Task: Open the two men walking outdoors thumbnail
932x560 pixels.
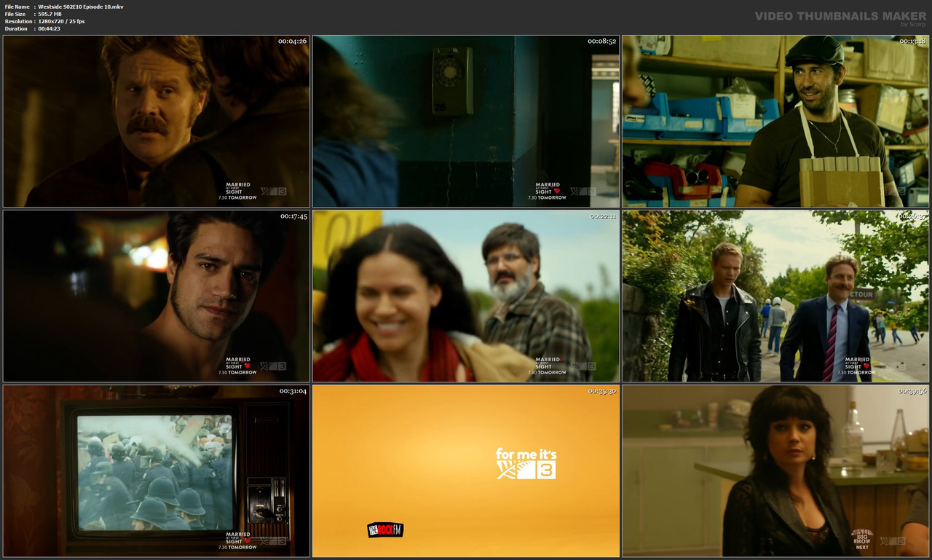Action: pyautogui.click(x=775, y=296)
